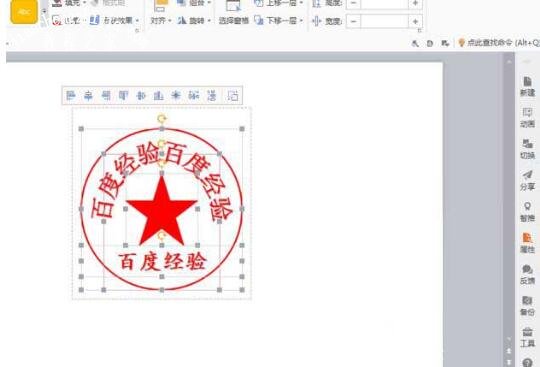Screen dimensions: 540x367
Task: Open the 属性 properties panel
Action: [527, 243]
